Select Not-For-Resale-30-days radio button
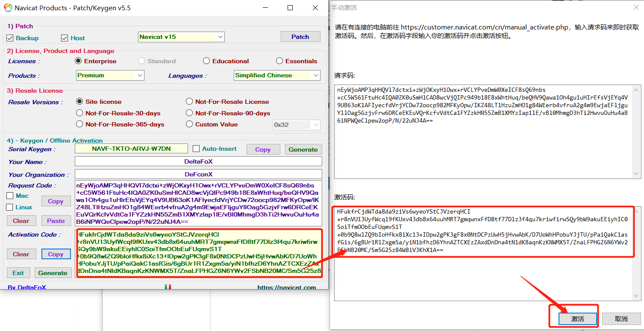 79,113
